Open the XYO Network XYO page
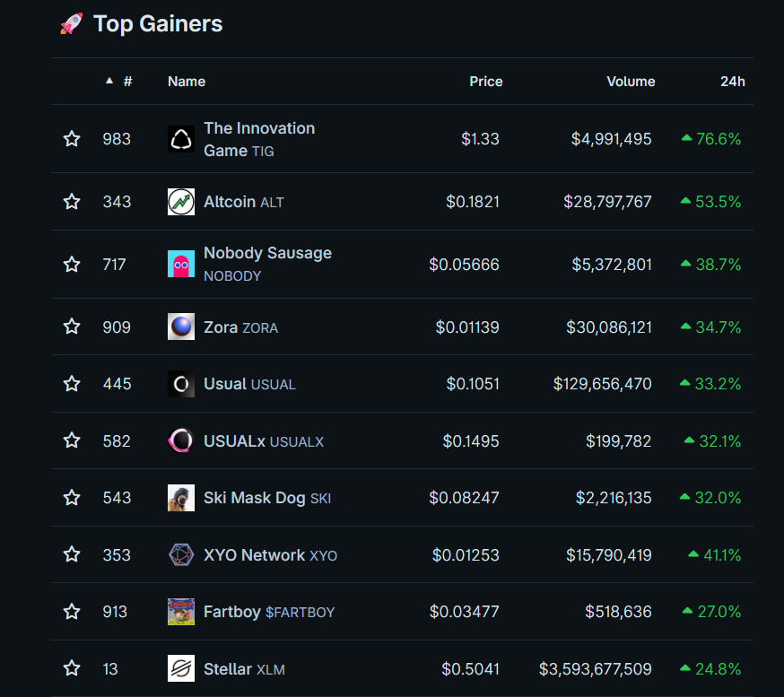This screenshot has height=697, width=784. 270,555
